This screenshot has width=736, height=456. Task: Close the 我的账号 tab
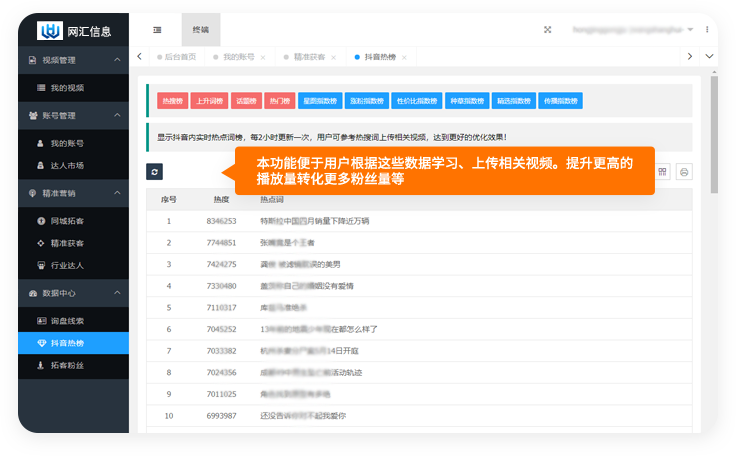[x=263, y=58]
